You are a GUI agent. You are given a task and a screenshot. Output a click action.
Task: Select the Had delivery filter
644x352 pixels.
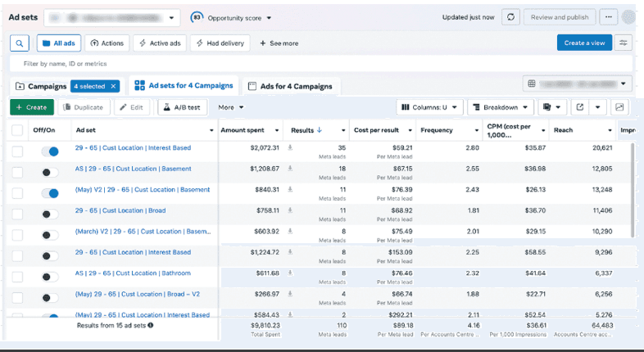(220, 43)
